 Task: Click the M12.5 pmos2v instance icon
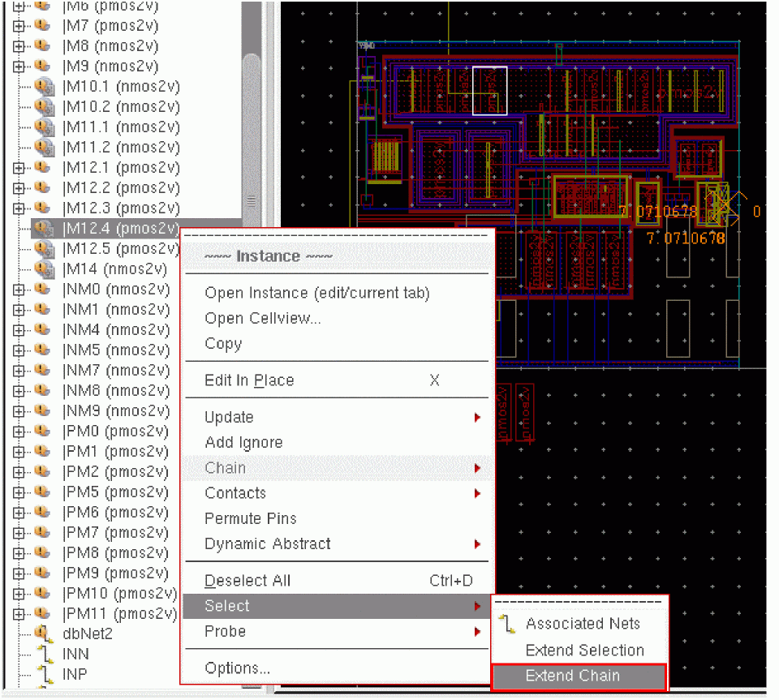[45, 249]
